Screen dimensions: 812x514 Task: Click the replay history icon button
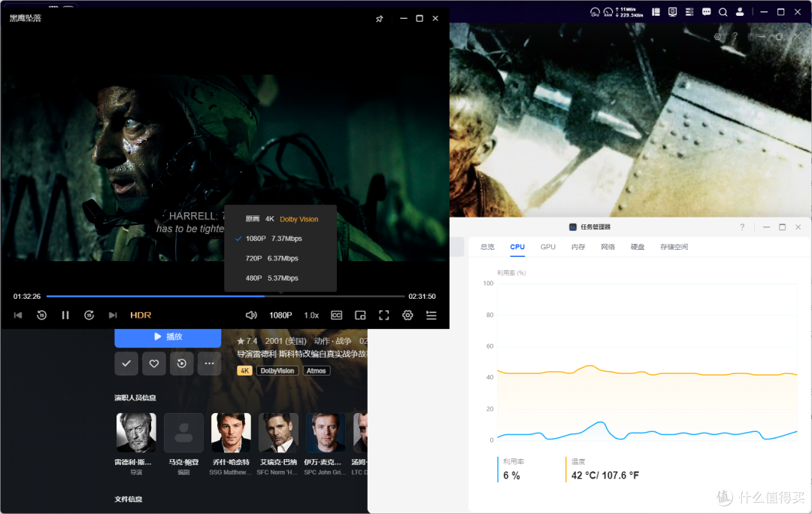(182, 363)
